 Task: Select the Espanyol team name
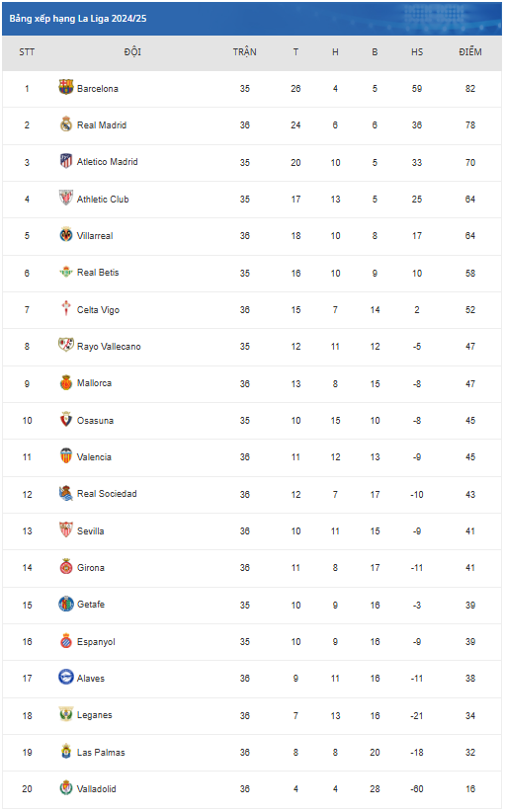coord(96,642)
